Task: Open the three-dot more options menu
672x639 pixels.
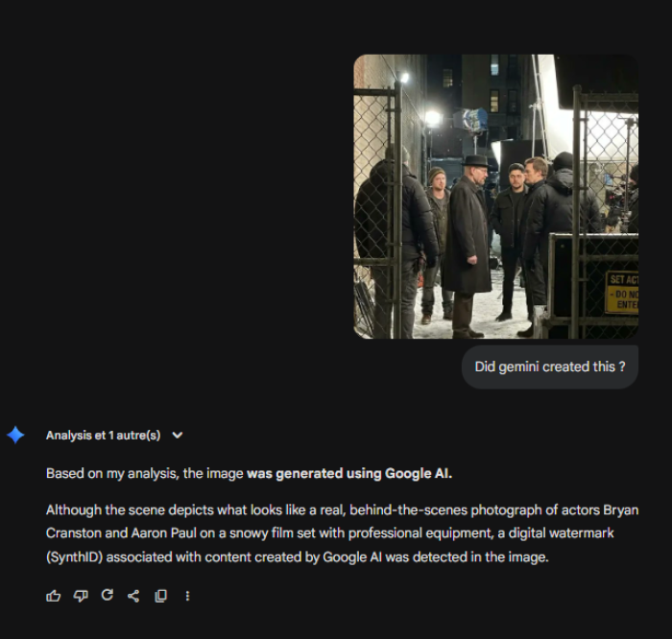Action: click(187, 596)
